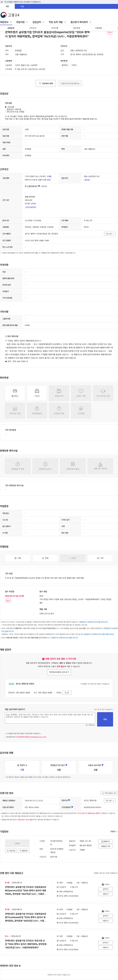Select the 서류 screening method tile
The height and width of the screenshot is (980, 118).
pyautogui.click(x=17, y=558)
